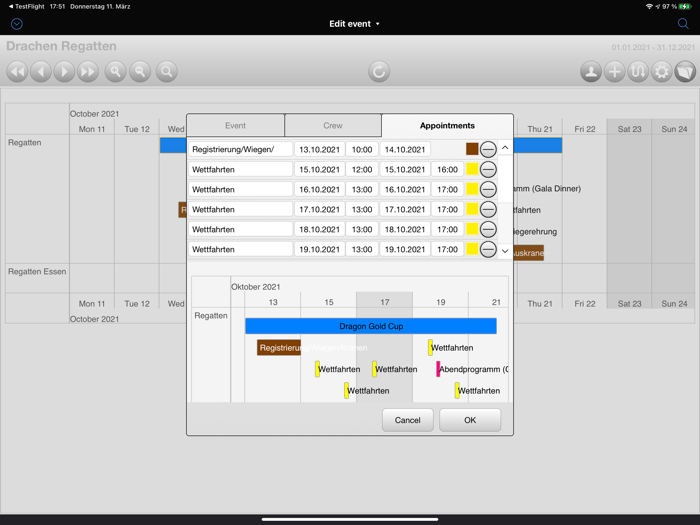Select the Regatten Essen row label
This screenshot has width=700, height=525.
coord(37,271)
